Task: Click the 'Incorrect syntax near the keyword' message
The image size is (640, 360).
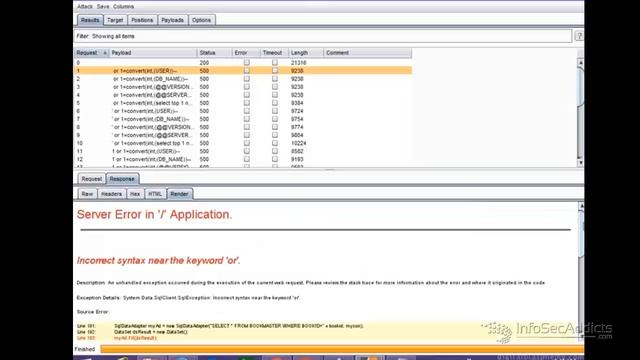Action: (x=158, y=260)
